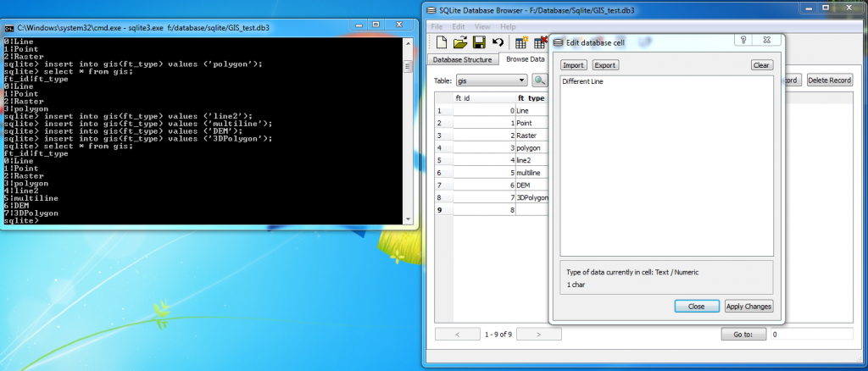Select the '3DPolygon' cell in the table
Image resolution: width=868 pixels, height=371 pixels.
tap(531, 197)
